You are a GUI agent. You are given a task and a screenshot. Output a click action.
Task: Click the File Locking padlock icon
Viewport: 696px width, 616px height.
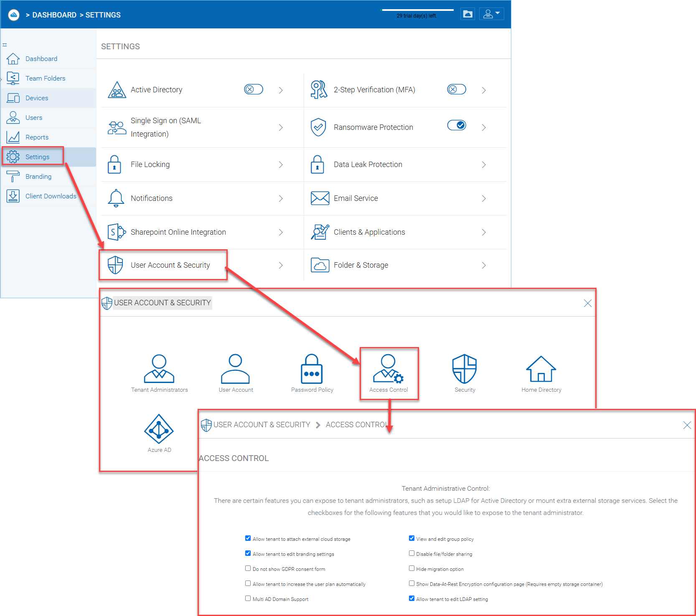[114, 165]
